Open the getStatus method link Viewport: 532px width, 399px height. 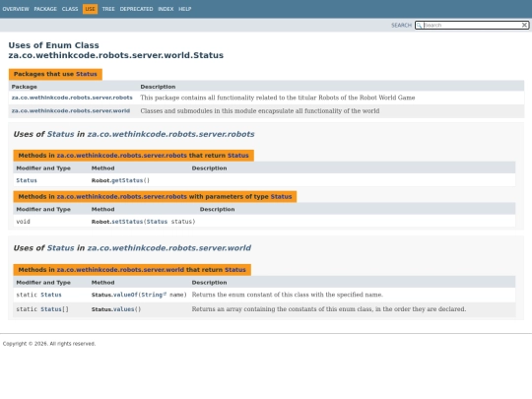pyautogui.click(x=127, y=180)
